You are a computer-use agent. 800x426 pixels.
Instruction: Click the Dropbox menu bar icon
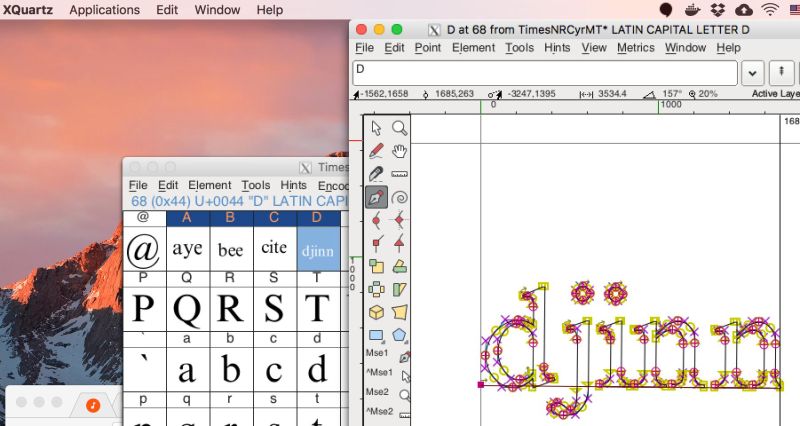pos(718,10)
